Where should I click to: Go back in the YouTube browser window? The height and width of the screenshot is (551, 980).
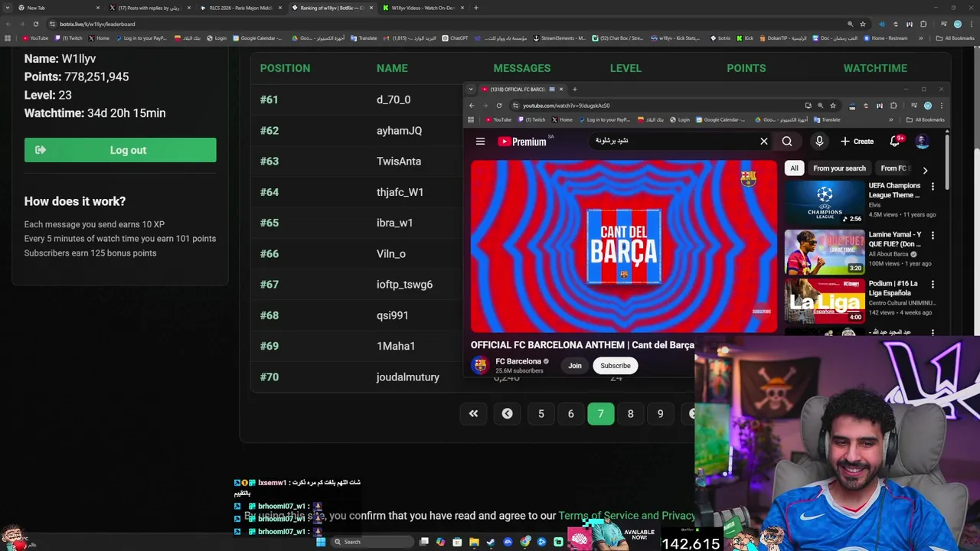(472, 106)
